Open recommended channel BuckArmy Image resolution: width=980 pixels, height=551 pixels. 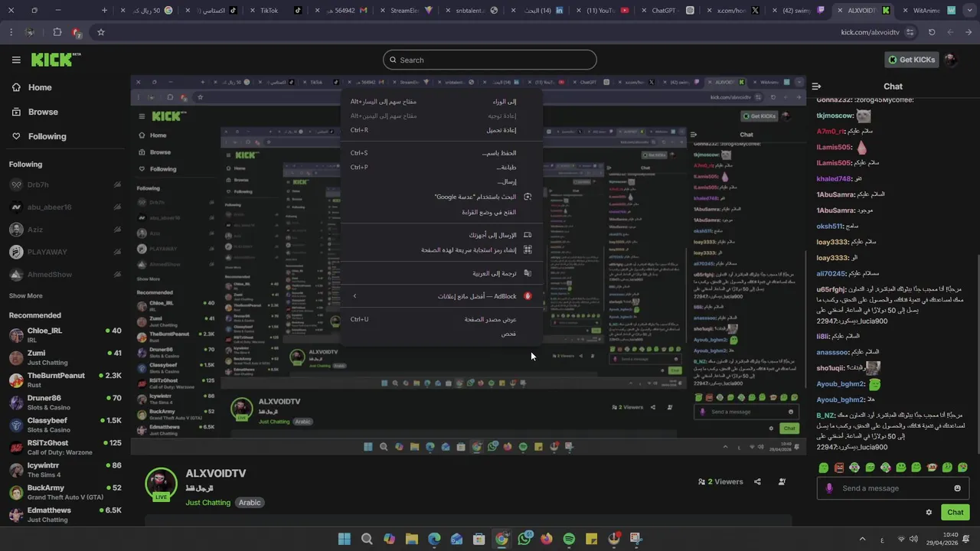65,492
